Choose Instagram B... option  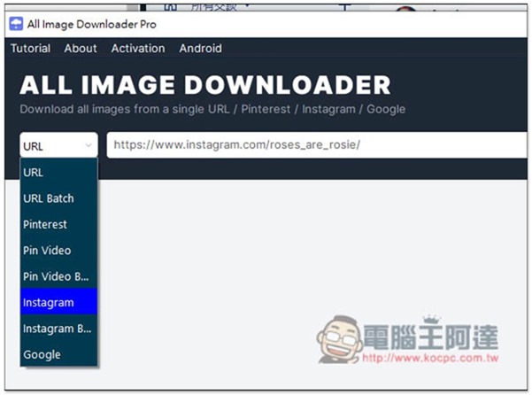point(58,329)
